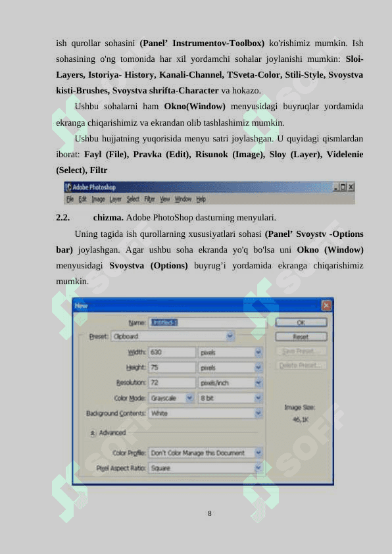Click the Width value field

[x=172, y=352]
